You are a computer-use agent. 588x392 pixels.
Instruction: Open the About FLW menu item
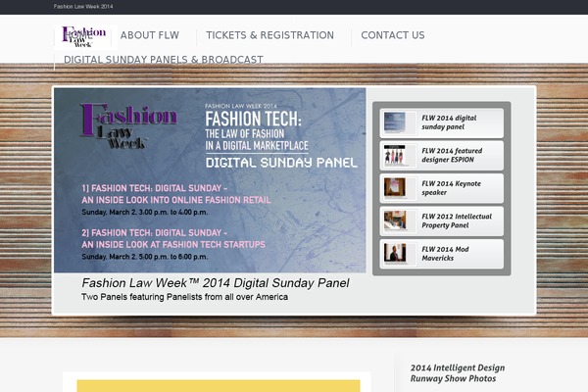click(150, 35)
